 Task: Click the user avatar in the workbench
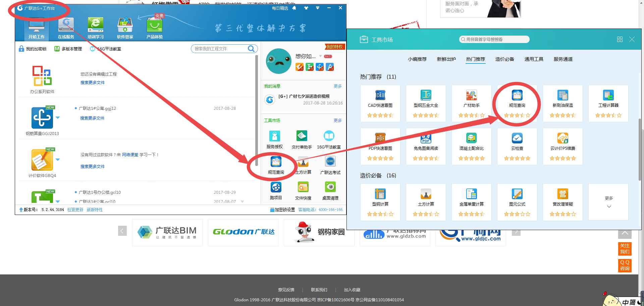tap(279, 61)
